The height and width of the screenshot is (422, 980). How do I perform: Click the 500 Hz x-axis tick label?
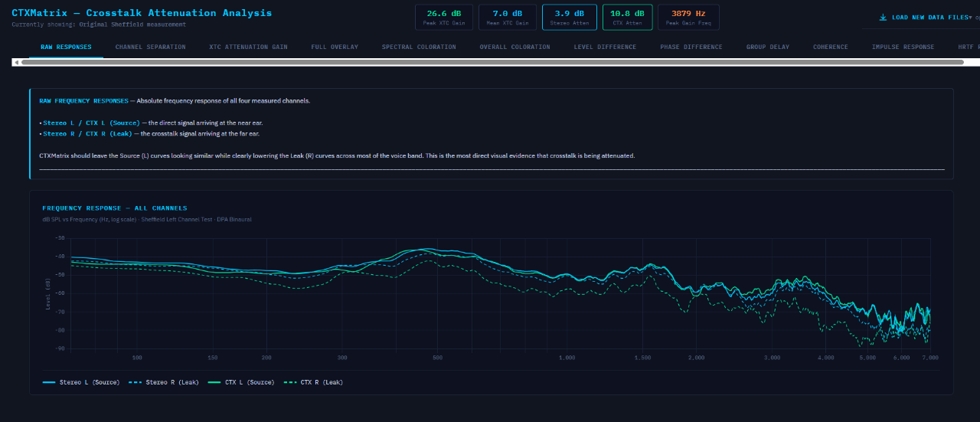437,358
